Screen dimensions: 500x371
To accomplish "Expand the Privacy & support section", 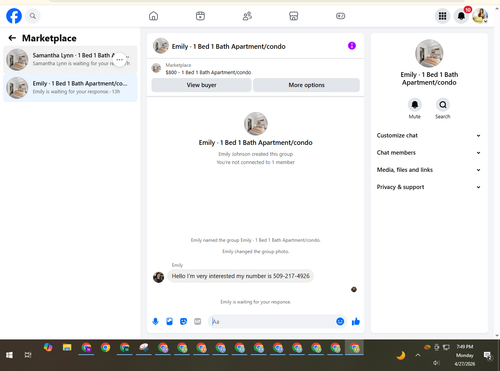I will pyautogui.click(x=429, y=187).
